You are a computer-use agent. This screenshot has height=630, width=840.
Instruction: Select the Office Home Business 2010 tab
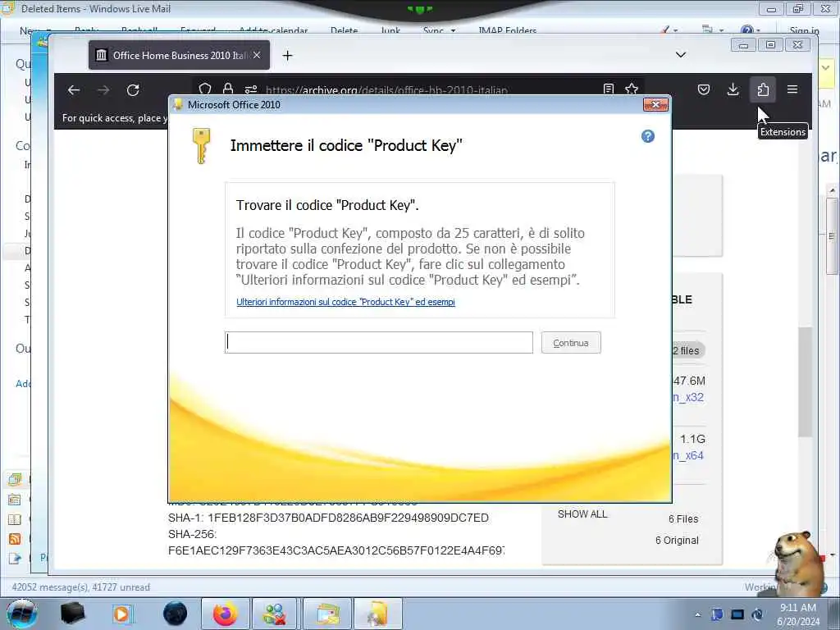(179, 55)
